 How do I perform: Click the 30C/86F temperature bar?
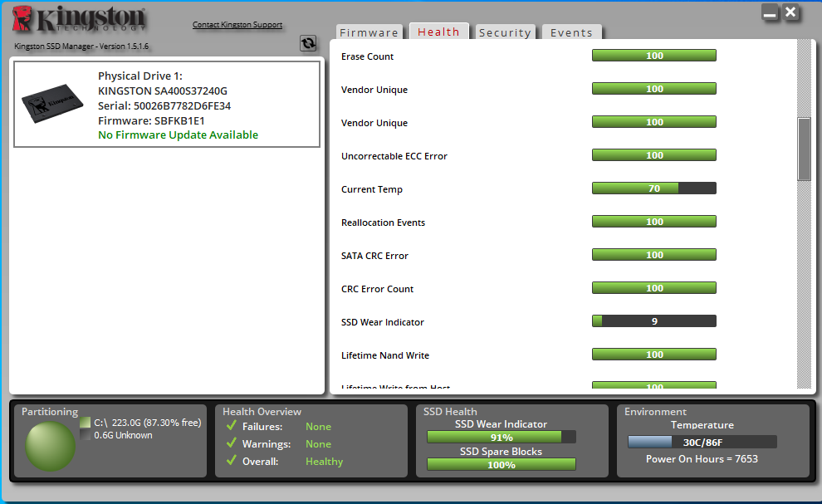coord(702,442)
